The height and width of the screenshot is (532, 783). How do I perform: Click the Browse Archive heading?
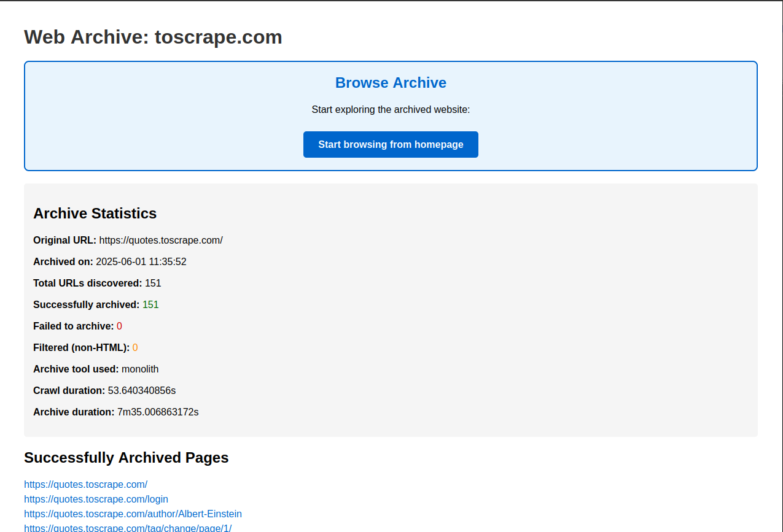pos(391,82)
